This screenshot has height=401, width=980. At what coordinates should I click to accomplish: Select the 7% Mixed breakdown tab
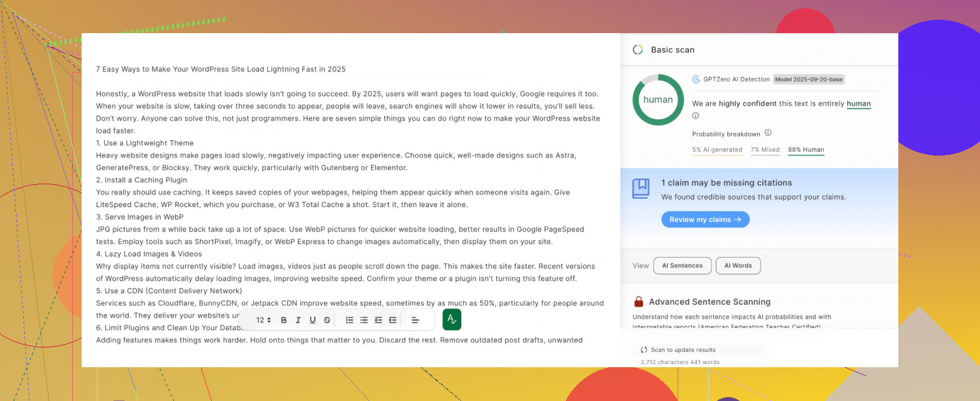[x=765, y=150]
